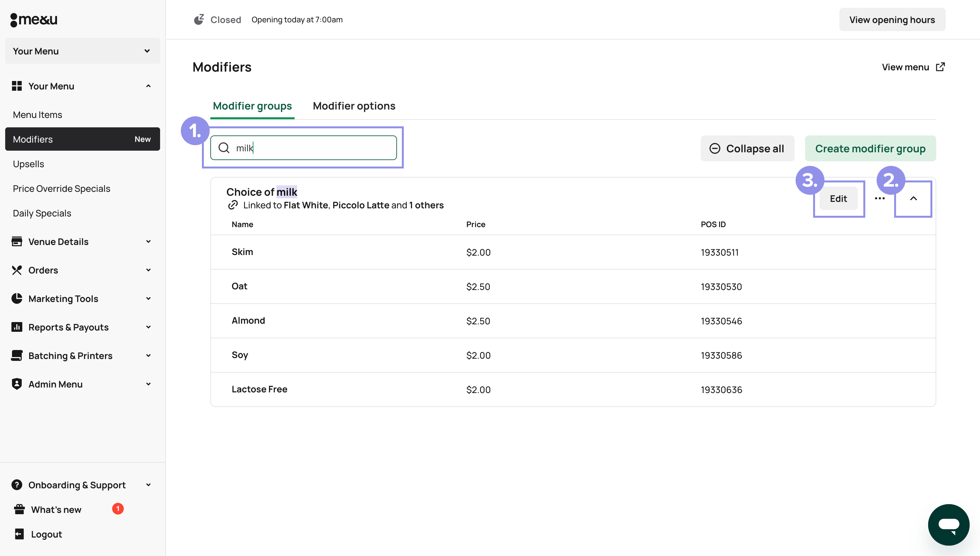Edit the Choice of milk group
Image resolution: width=980 pixels, height=556 pixels.
point(838,199)
